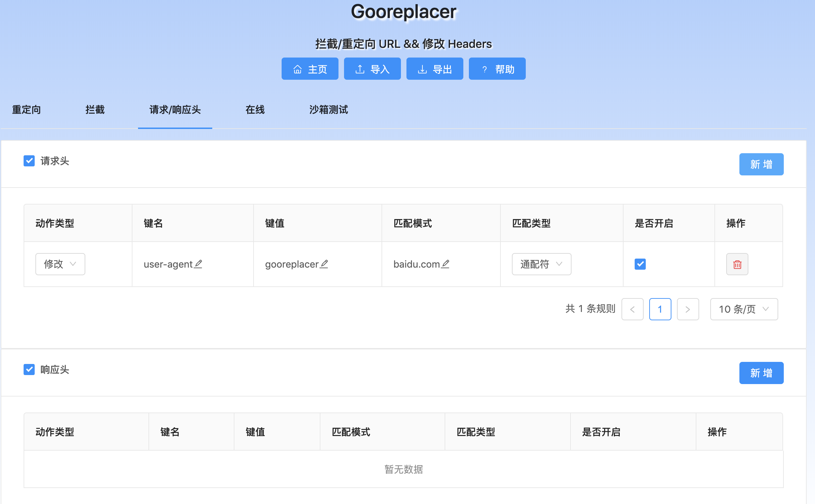Go to next page arrow in pagination
815x504 pixels.
click(x=688, y=309)
